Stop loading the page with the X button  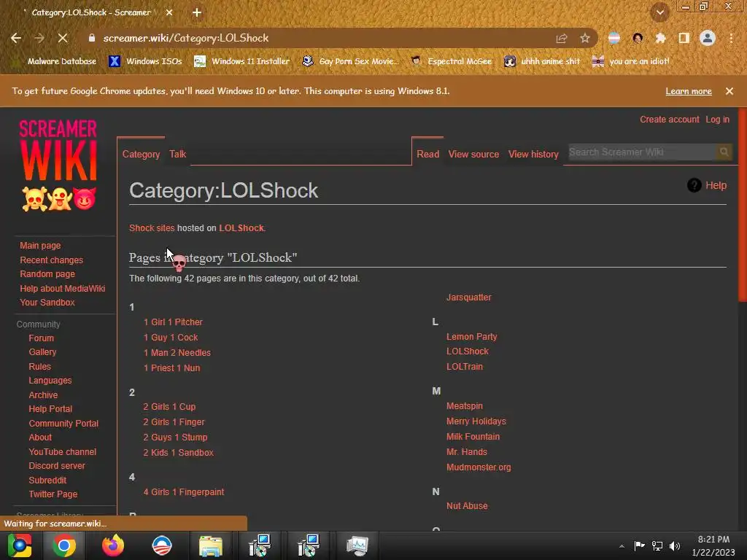click(x=63, y=38)
